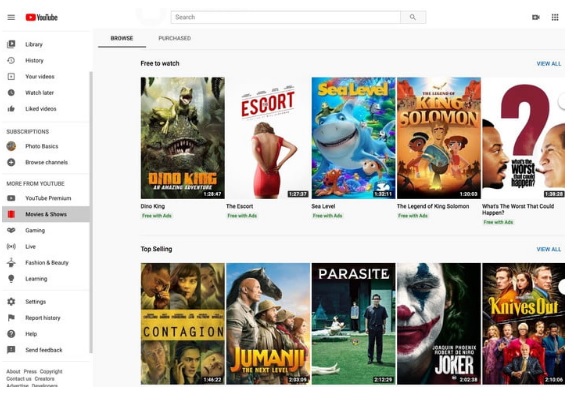
Task: Click Free with Ads under Sea Level
Action: tap(328, 216)
